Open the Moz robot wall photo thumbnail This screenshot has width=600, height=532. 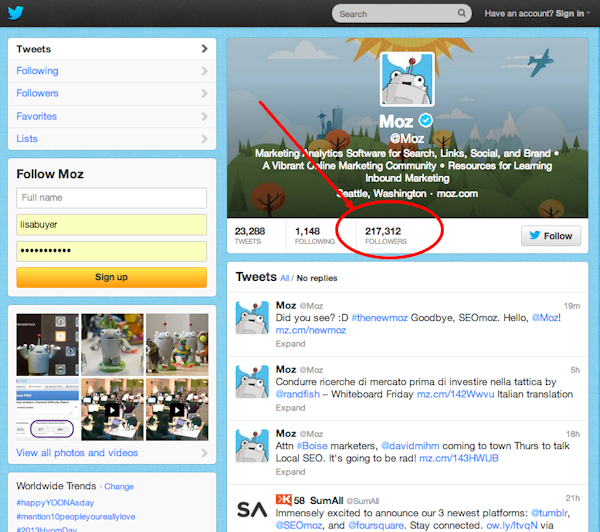pyautogui.click(x=47, y=344)
